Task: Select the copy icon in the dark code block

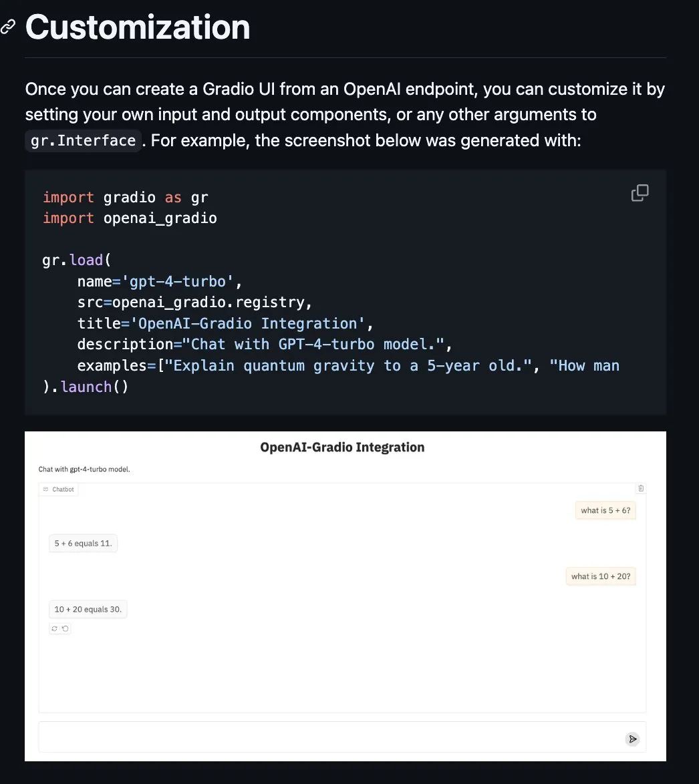Action: (640, 192)
